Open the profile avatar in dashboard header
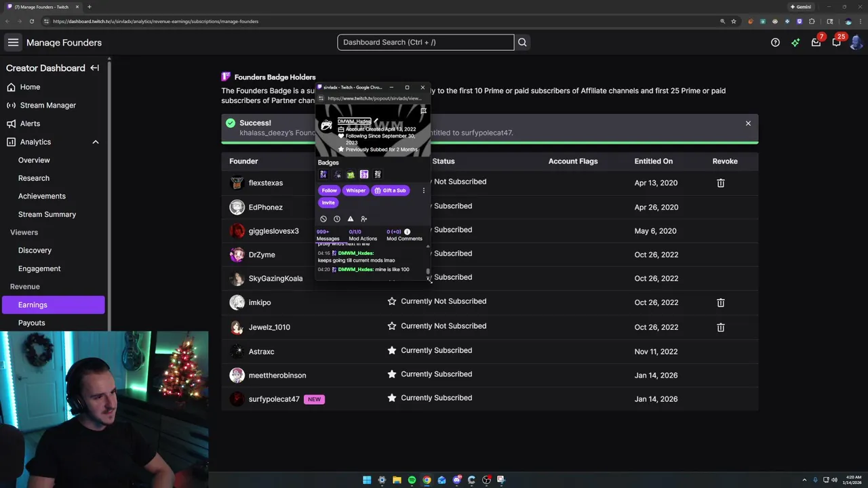Viewport: 868px width, 488px height. point(856,42)
